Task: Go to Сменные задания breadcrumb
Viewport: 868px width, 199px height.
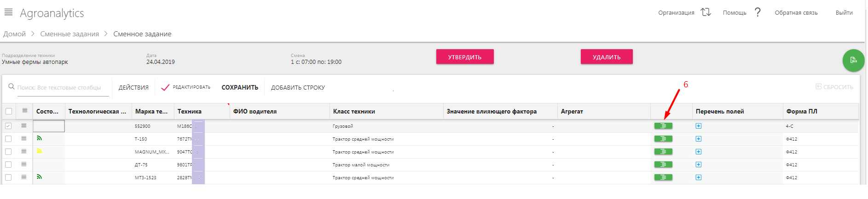Action: point(69,34)
